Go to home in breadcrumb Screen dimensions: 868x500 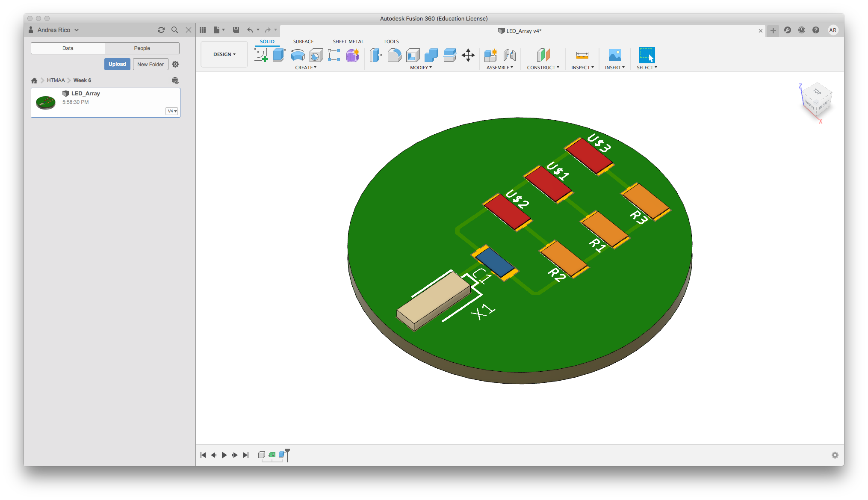click(x=34, y=80)
